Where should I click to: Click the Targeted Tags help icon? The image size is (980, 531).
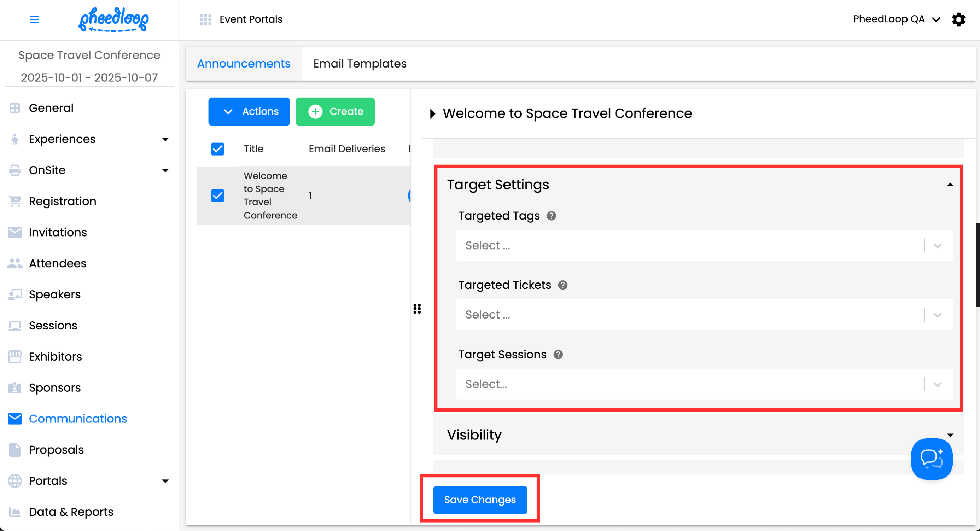(551, 216)
